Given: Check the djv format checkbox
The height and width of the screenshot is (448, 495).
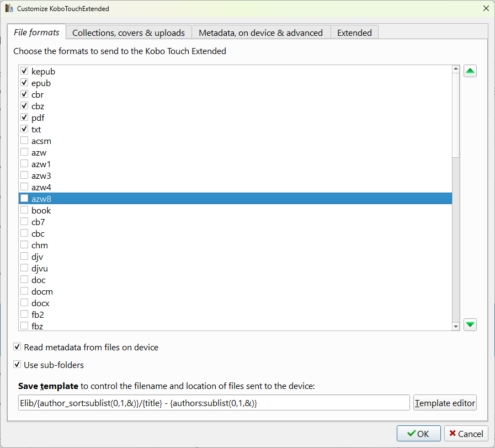Looking at the screenshot, I should (24, 257).
